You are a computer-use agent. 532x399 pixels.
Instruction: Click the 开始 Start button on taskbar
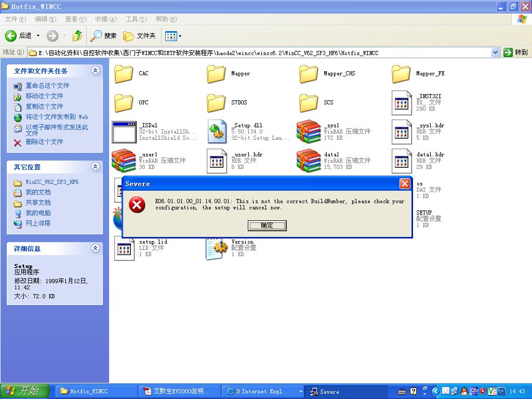[x=25, y=391]
